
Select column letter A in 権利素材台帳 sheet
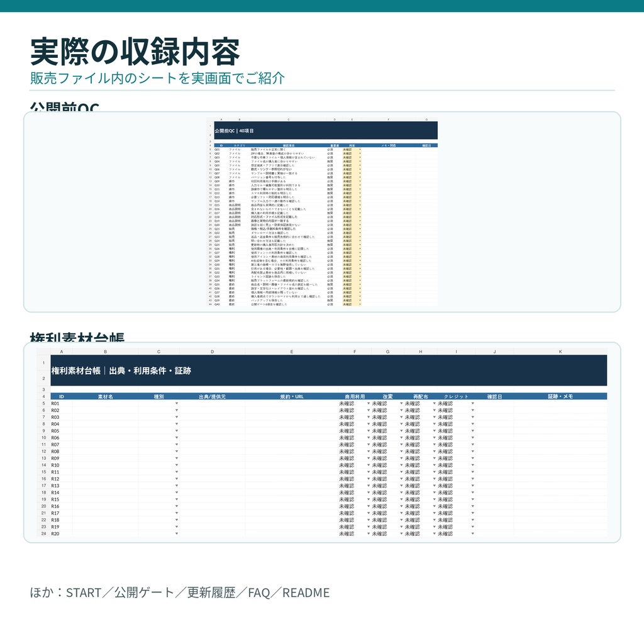pyautogui.click(x=61, y=352)
